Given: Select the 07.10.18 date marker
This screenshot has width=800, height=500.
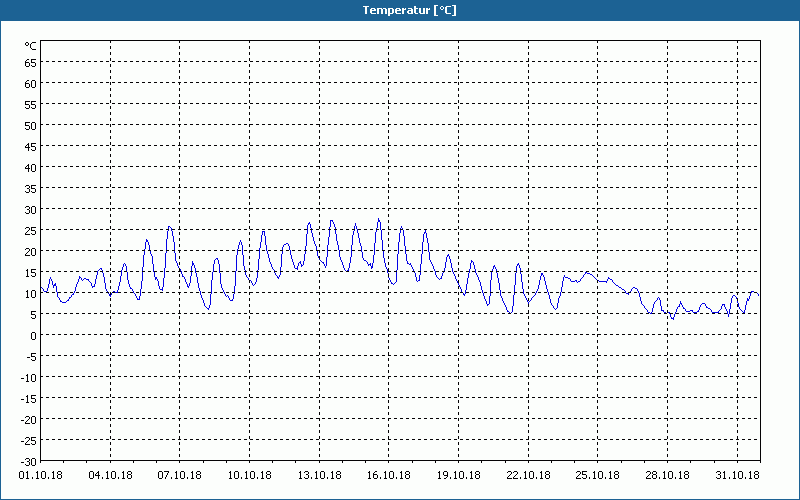Looking at the screenshot, I should tap(180, 475).
